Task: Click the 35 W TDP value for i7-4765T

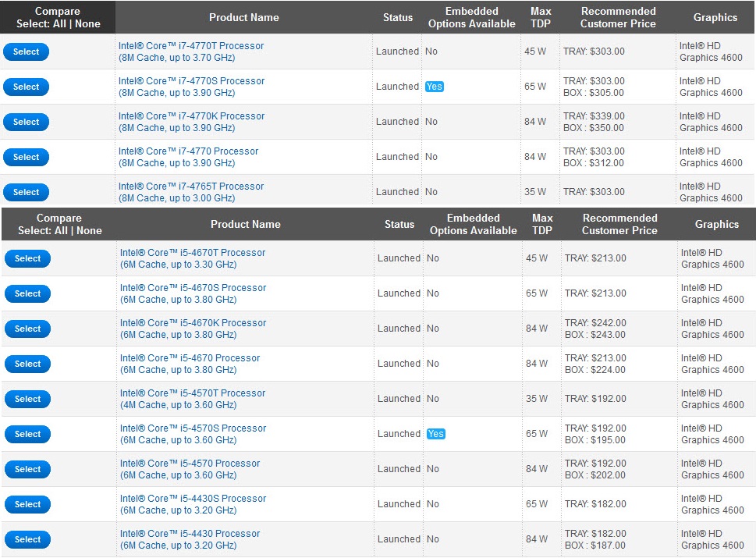Action: (535, 192)
